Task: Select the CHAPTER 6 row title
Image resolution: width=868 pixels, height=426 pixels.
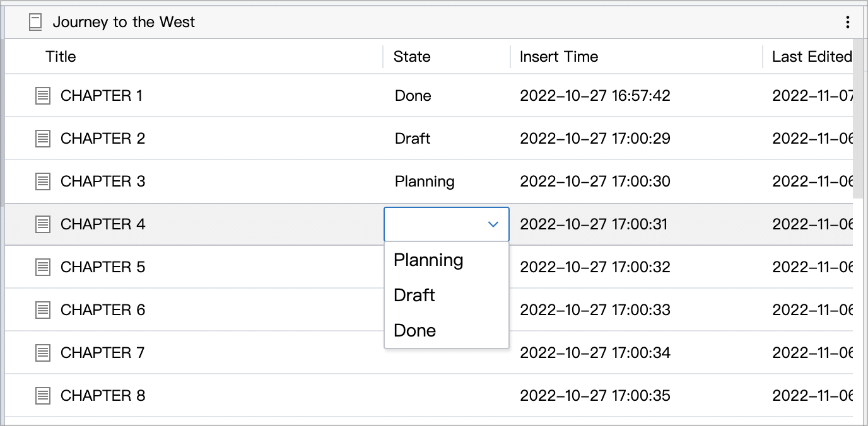Action: coord(103,310)
